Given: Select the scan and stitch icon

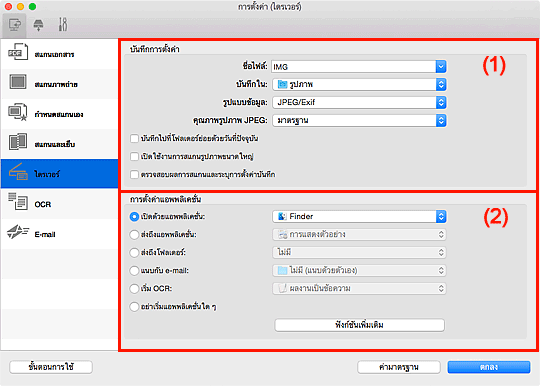Looking at the screenshot, I should 18,142.
